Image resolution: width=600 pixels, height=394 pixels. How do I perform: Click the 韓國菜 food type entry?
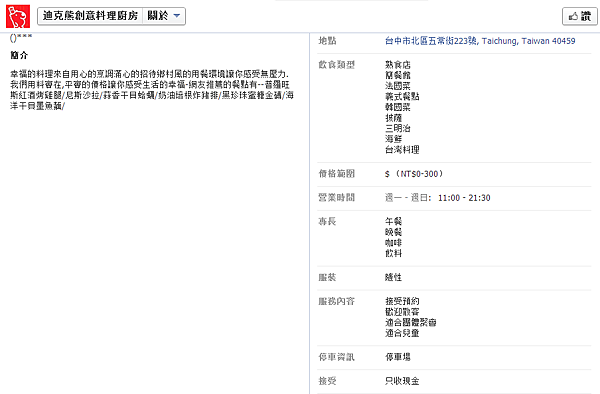398,107
